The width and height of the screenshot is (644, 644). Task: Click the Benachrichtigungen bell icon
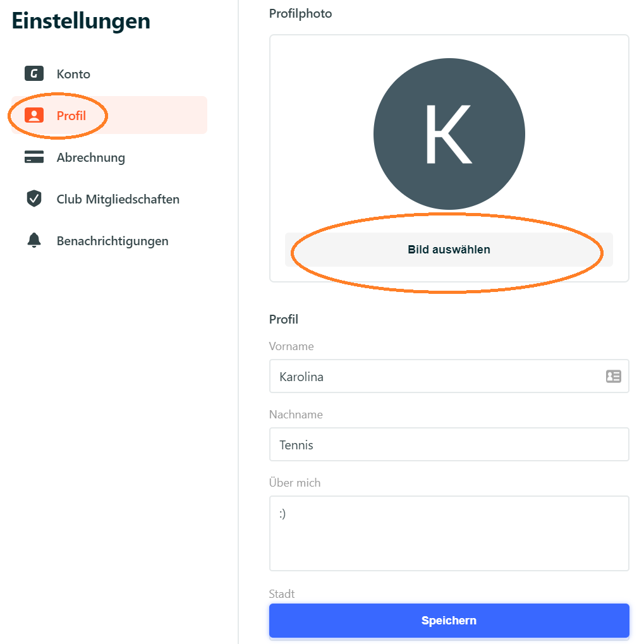34,240
